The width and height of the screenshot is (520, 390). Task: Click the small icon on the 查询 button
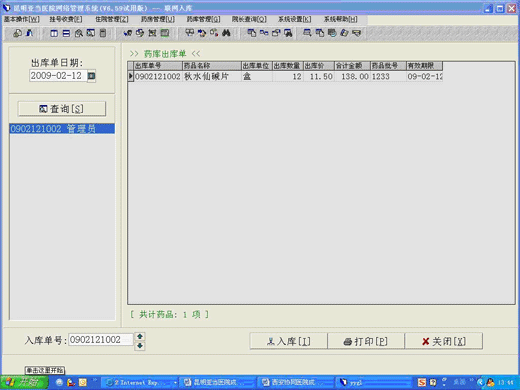pyautogui.click(x=43, y=109)
